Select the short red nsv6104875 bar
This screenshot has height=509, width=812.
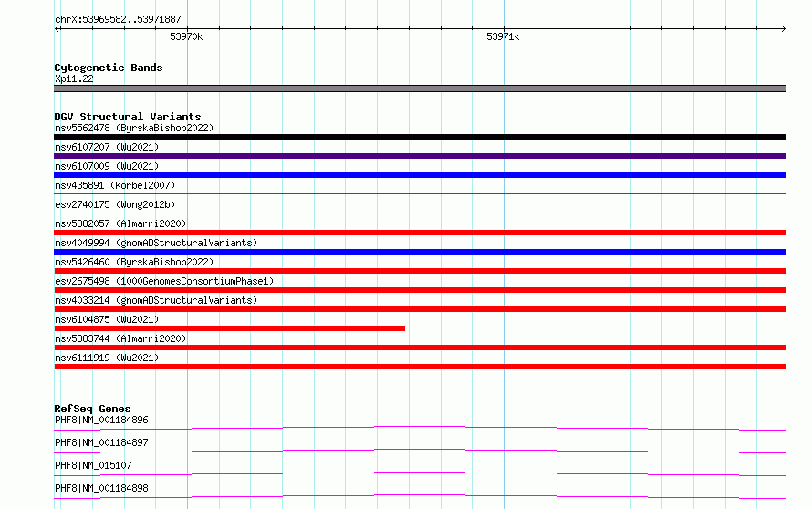[229, 328]
